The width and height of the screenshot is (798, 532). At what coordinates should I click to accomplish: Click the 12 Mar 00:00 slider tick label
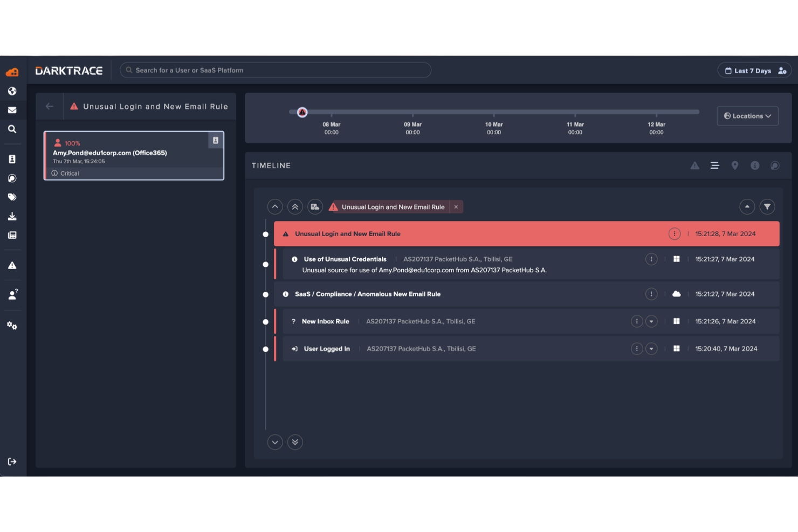(x=656, y=128)
